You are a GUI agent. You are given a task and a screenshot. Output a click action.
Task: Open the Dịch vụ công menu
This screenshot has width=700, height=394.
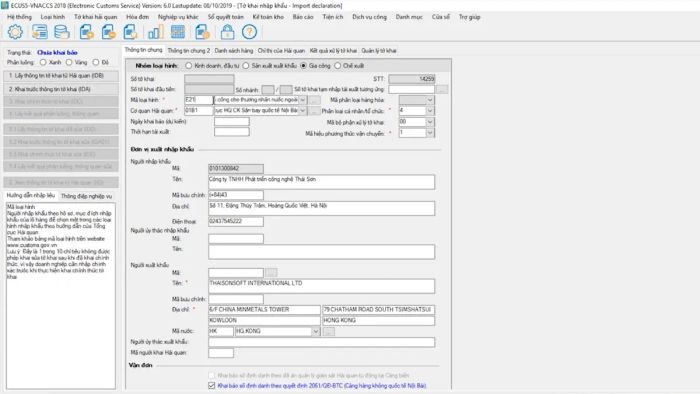370,17
